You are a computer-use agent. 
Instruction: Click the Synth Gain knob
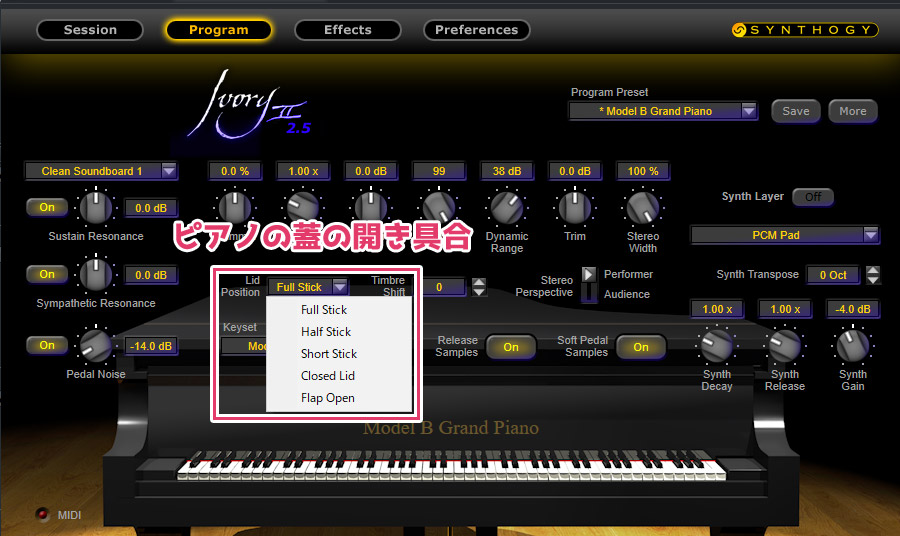point(853,345)
